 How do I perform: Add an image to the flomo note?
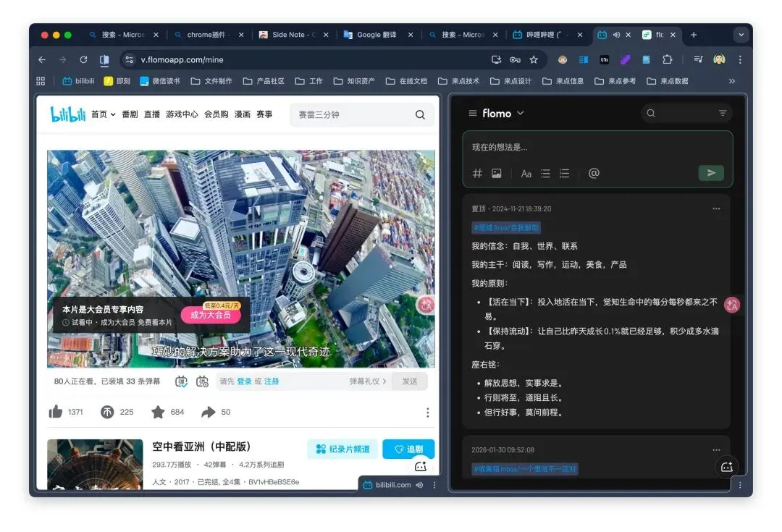tap(497, 174)
